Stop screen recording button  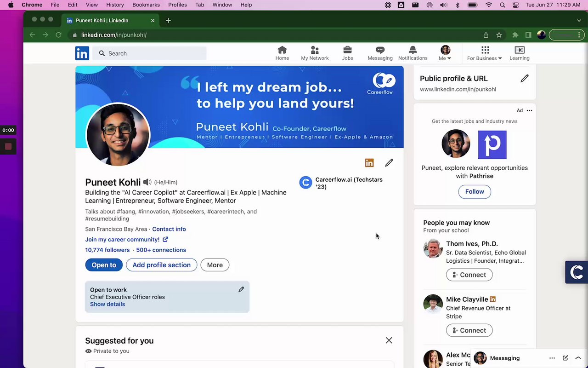pyautogui.click(x=8, y=147)
